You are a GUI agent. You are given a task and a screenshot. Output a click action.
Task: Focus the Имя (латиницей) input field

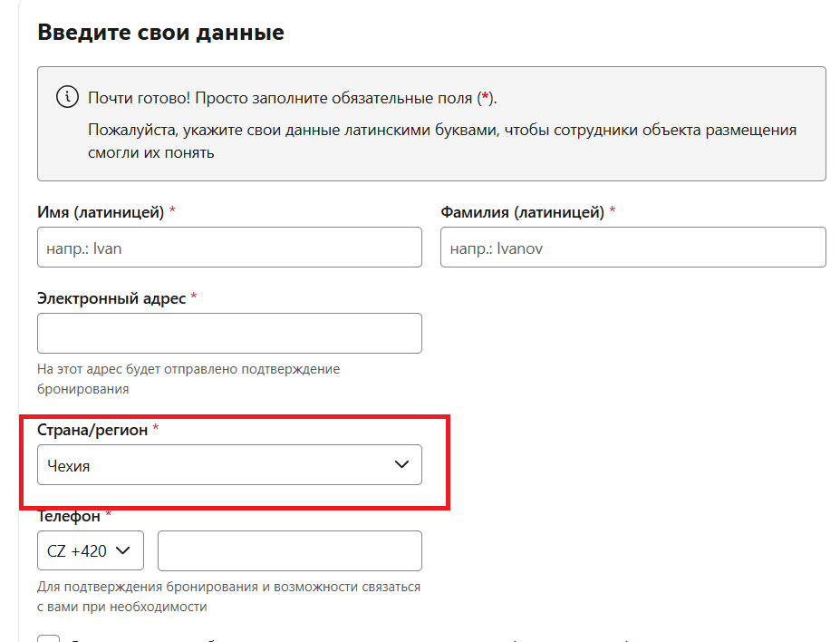pos(229,248)
